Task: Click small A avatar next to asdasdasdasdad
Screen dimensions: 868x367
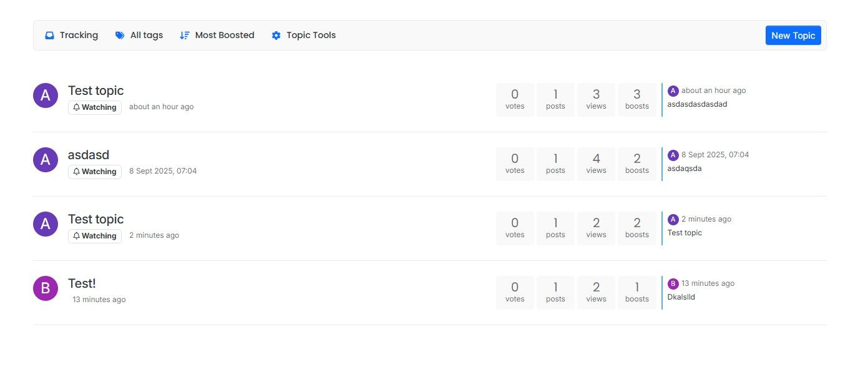Action: (673, 91)
